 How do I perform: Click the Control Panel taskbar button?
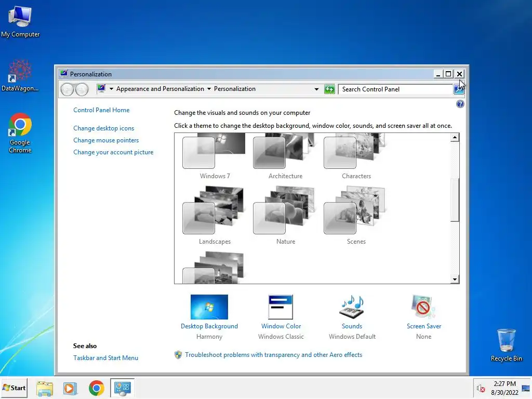click(x=122, y=388)
